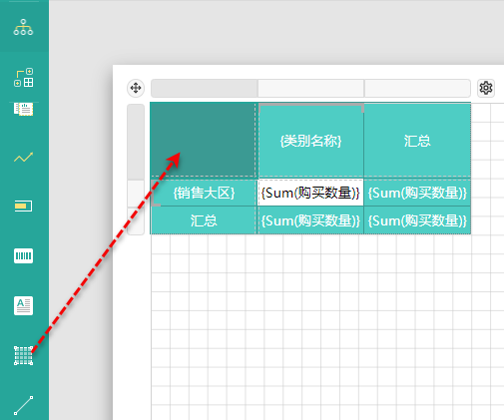Image resolution: width=504 pixels, height=420 pixels.
Task: Select the barcode control
Action: (23, 255)
